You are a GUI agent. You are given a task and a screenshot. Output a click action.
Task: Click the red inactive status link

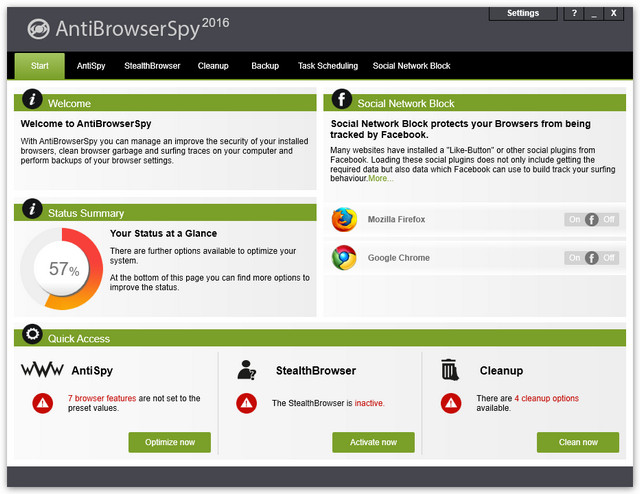(369, 403)
